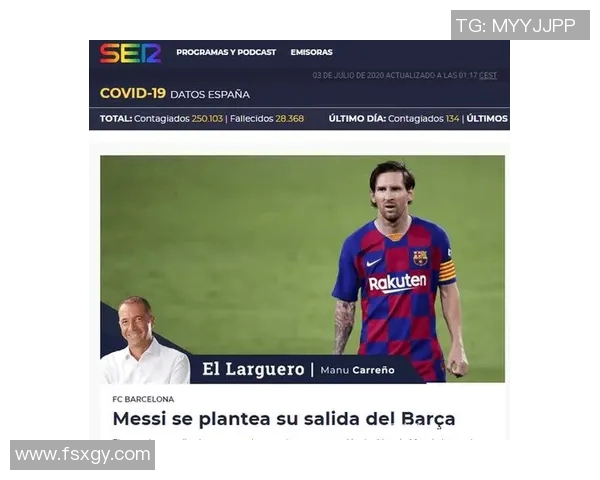This screenshot has height=480, width=600.
Task: Open the EMISORAS menu item
Action: [x=311, y=52]
